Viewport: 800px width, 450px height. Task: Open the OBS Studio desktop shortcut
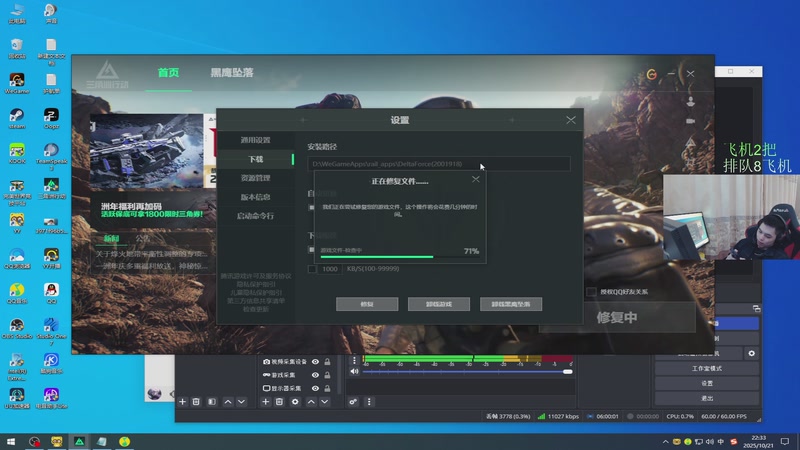(x=17, y=328)
